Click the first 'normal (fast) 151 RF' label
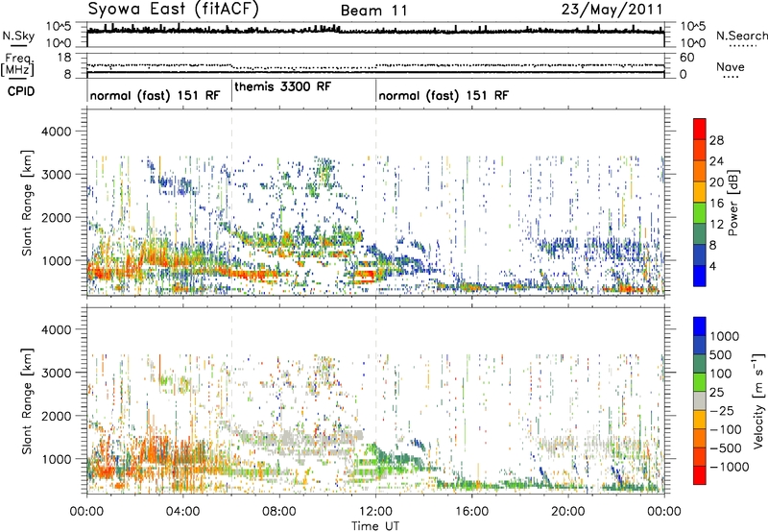 pos(155,95)
